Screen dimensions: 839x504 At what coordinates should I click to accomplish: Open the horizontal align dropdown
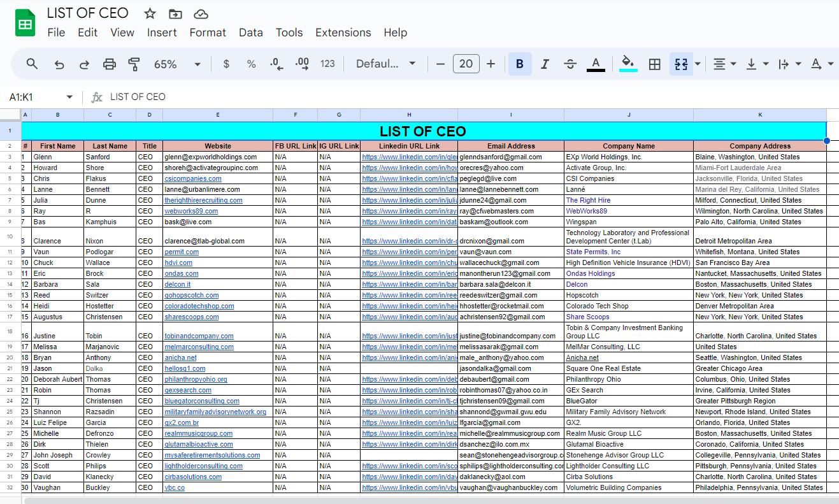tap(724, 64)
